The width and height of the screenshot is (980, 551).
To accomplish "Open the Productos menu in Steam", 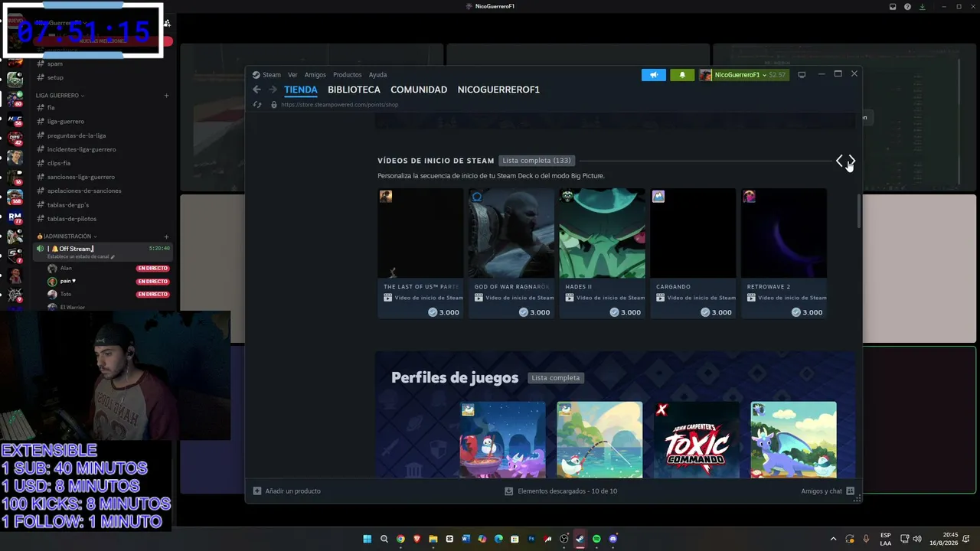I will tap(347, 75).
